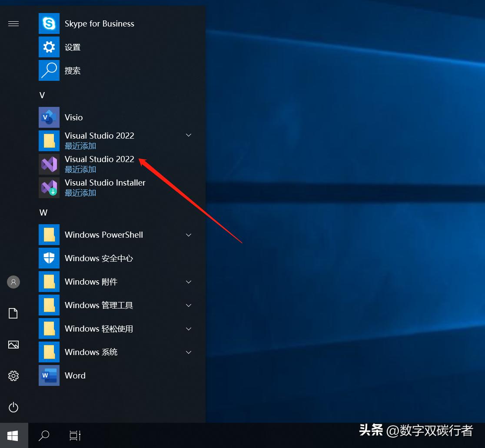Expand the Visual Studio 2022 folder
485x448 pixels.
[x=189, y=136]
